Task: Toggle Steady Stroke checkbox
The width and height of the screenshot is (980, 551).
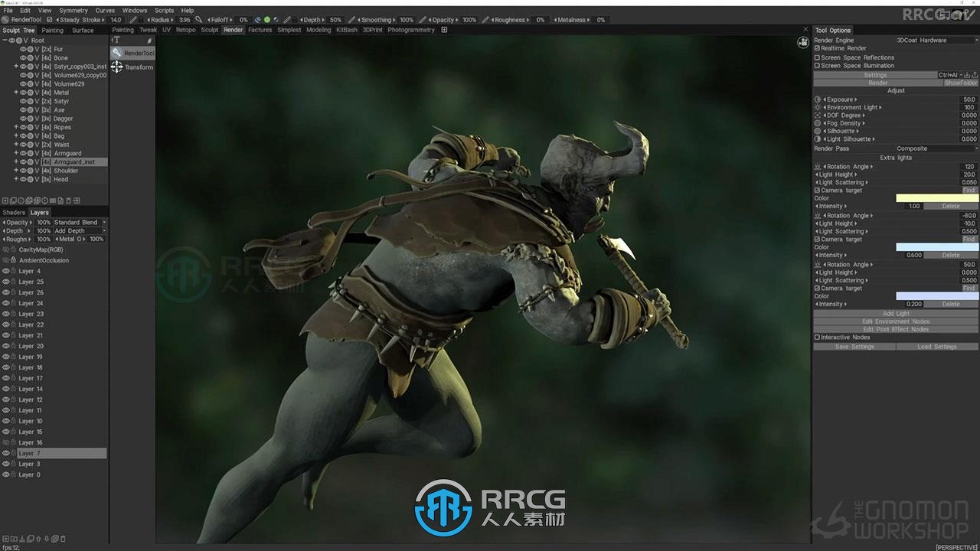Action: coord(50,20)
